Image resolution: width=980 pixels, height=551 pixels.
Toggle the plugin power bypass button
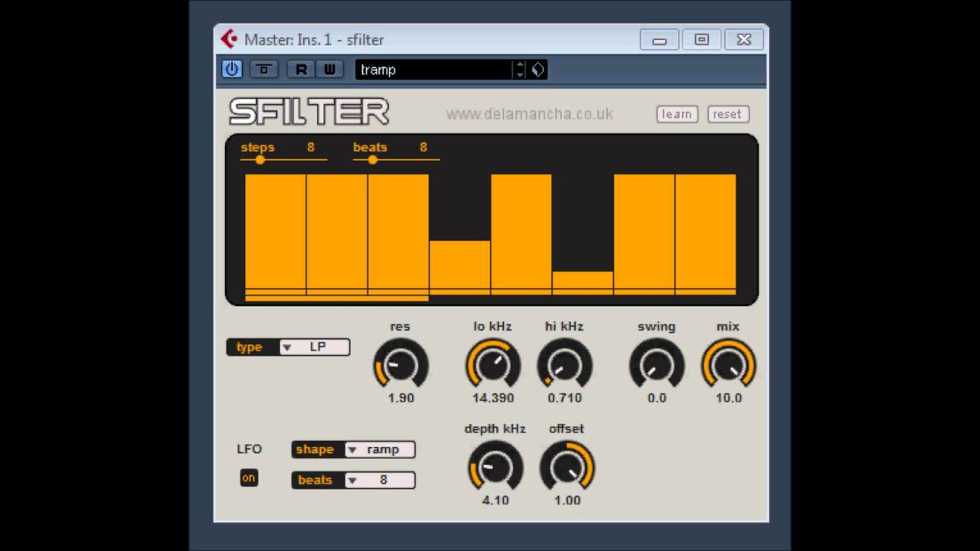(231, 69)
